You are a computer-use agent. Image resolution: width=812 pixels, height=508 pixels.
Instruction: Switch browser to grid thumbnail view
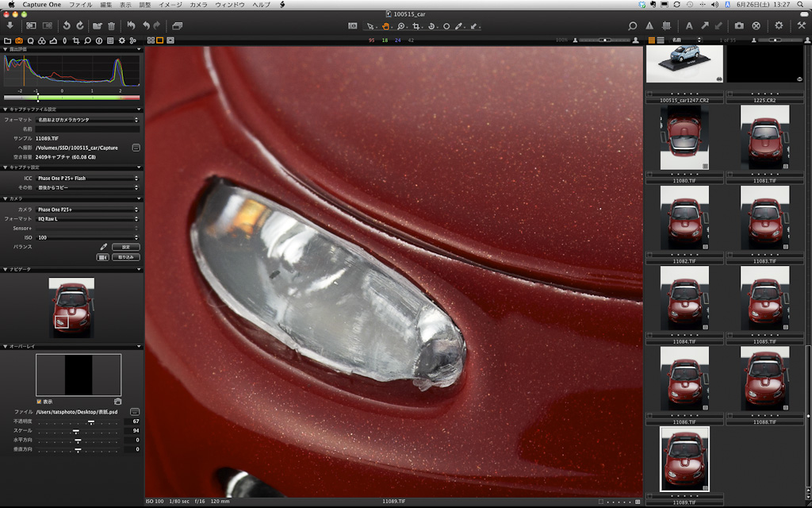coord(651,40)
